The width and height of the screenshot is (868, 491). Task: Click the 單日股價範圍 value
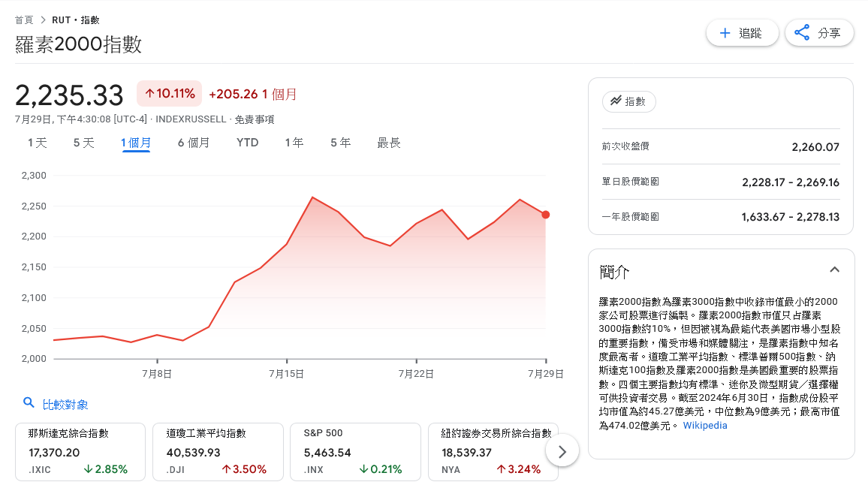pyautogui.click(x=791, y=182)
